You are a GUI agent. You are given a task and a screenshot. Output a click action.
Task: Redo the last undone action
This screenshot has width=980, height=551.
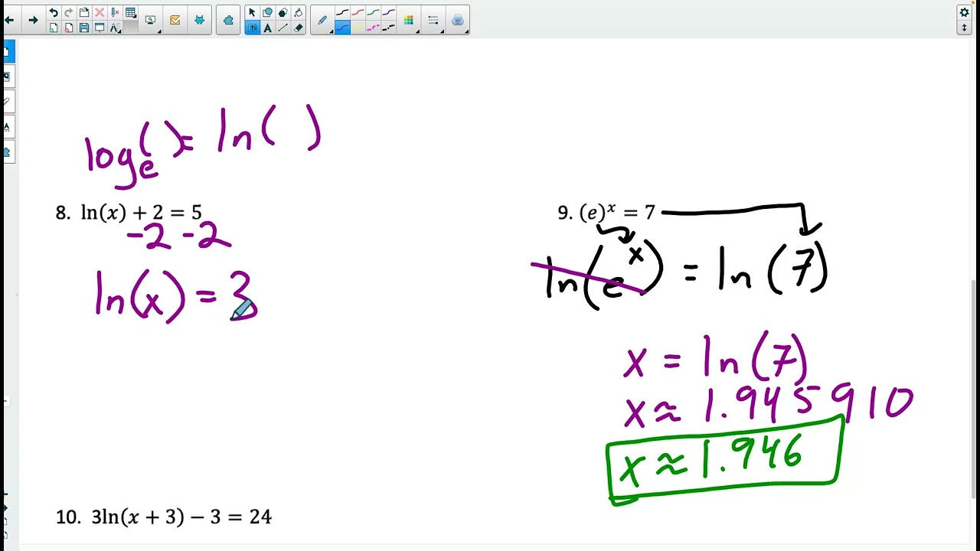(x=69, y=13)
